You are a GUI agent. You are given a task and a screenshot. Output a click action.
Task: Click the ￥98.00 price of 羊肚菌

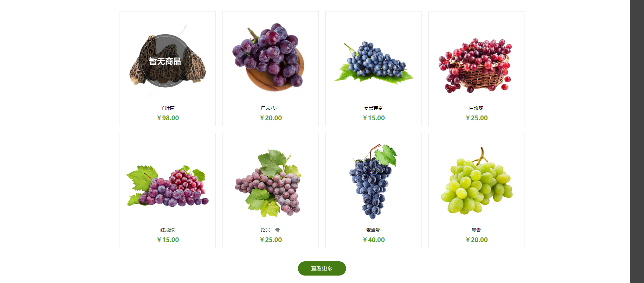coord(168,118)
